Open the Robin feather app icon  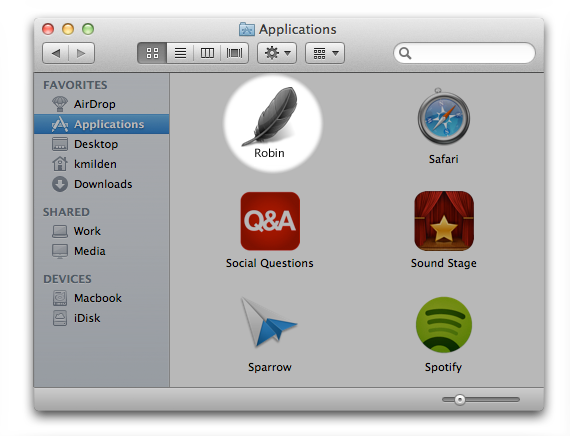(x=269, y=116)
